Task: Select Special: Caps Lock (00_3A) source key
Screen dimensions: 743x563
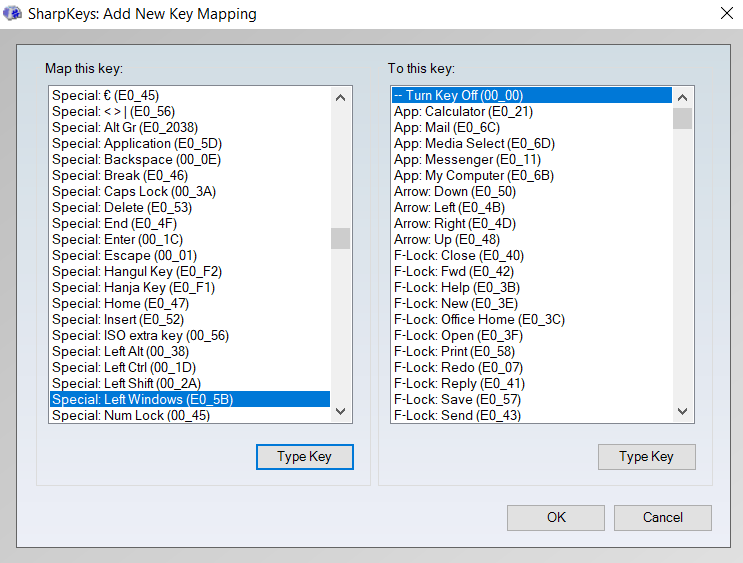Action: [134, 191]
